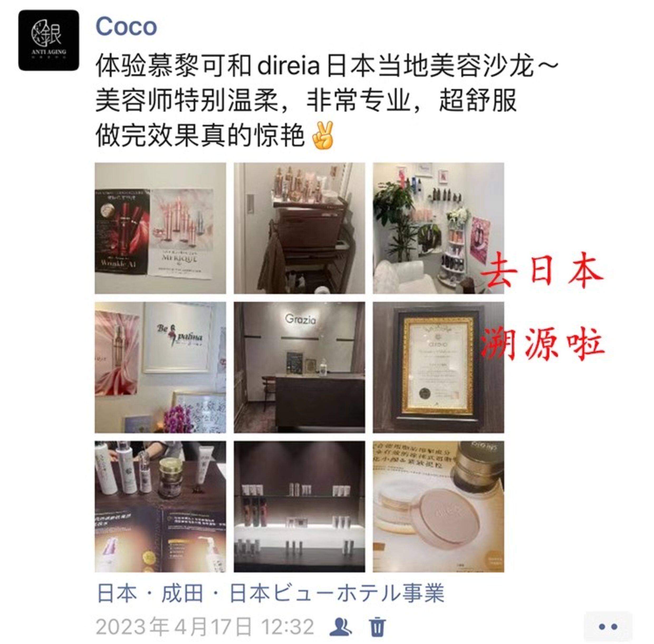Open the Grazia reception desk photo
Viewport: 654px width, 644px height.
(x=300, y=367)
